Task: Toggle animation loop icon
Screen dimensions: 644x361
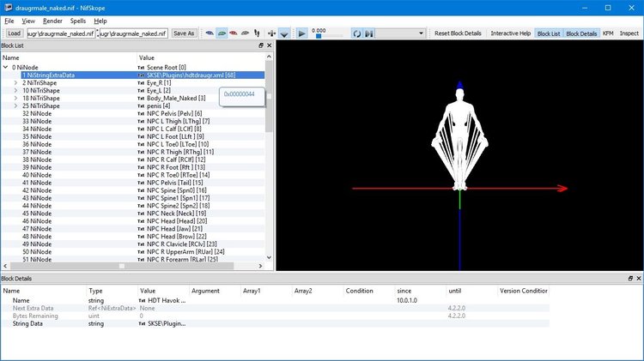Action: coord(357,33)
